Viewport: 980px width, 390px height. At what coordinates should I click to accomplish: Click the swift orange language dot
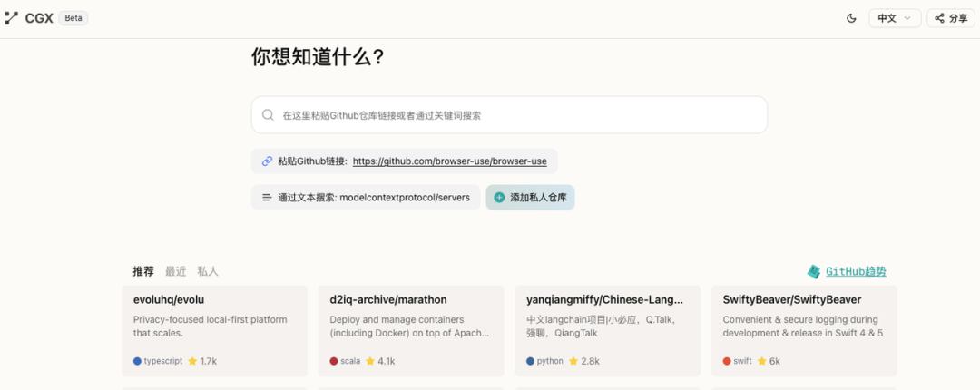[727, 361]
